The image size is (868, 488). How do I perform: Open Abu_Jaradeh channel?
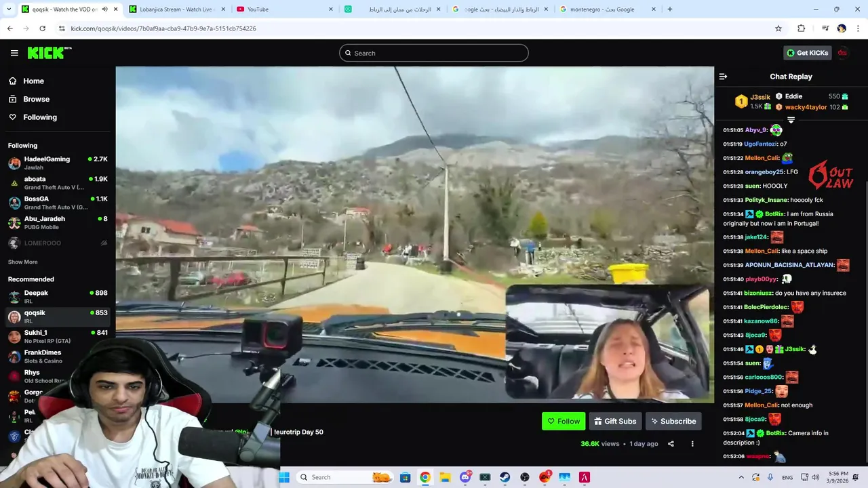[x=58, y=222]
